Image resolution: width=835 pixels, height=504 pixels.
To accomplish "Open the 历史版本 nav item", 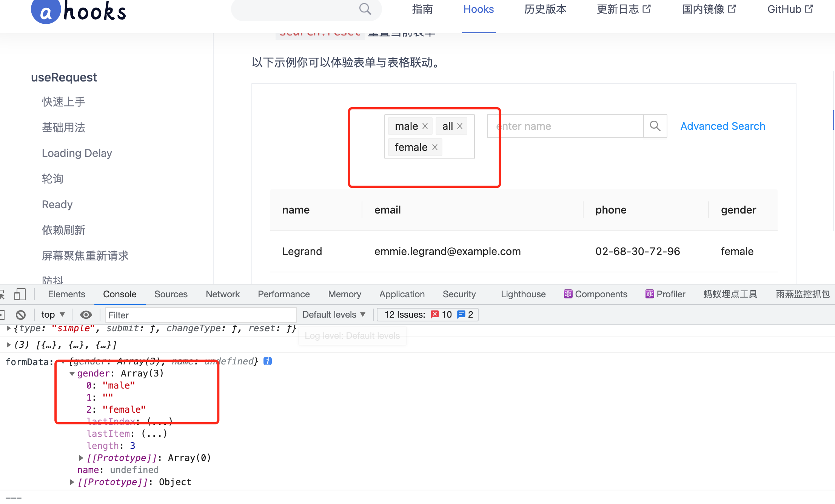I will 545,9.
